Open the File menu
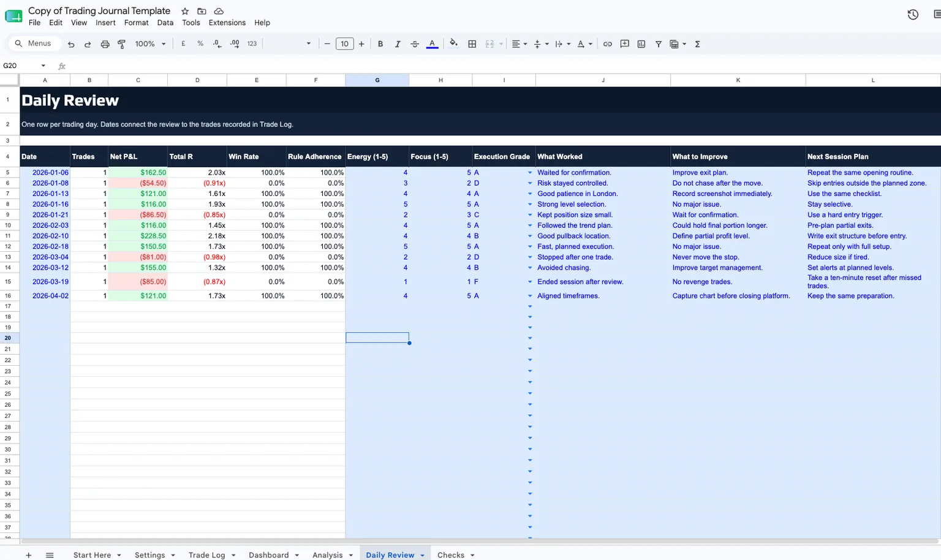Screen dimensions: 941x560 34,23
